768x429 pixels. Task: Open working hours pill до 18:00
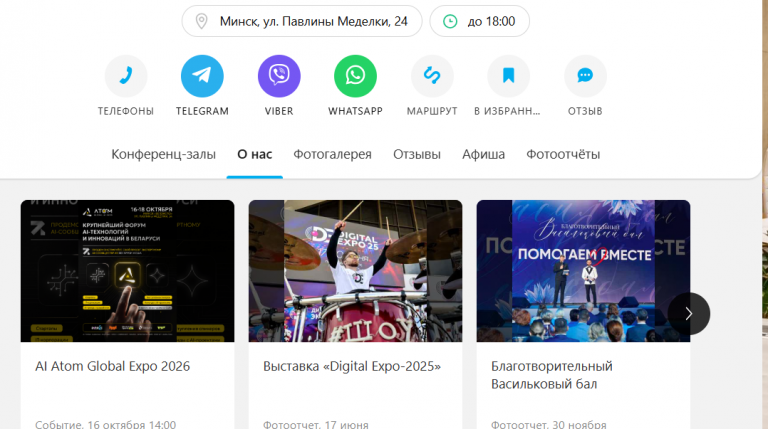click(480, 21)
